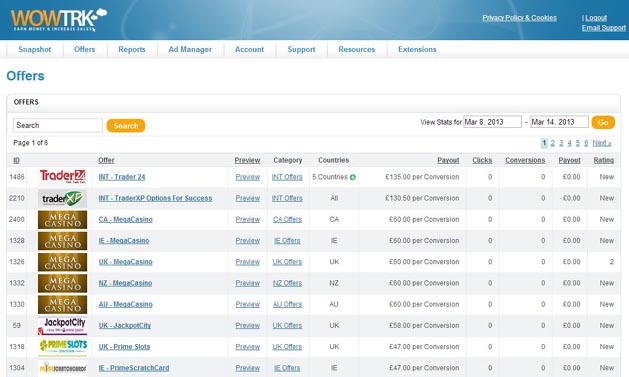Viewport: 629px width, 377px height.
Task: Click the PrimeScratchCards logo thumbnail
Action: click(x=63, y=368)
